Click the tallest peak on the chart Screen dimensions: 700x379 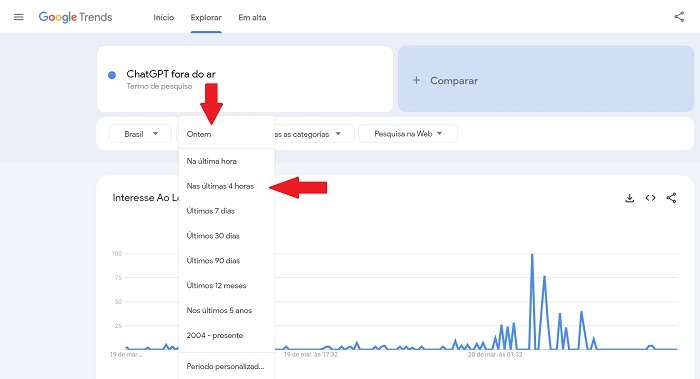[532, 255]
